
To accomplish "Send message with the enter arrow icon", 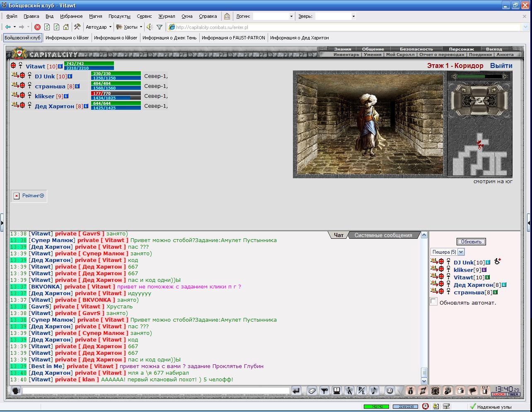I will (296, 390).
